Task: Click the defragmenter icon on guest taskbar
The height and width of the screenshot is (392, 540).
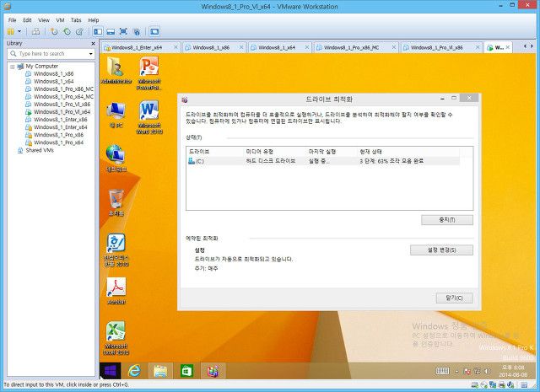Action: click(213, 371)
